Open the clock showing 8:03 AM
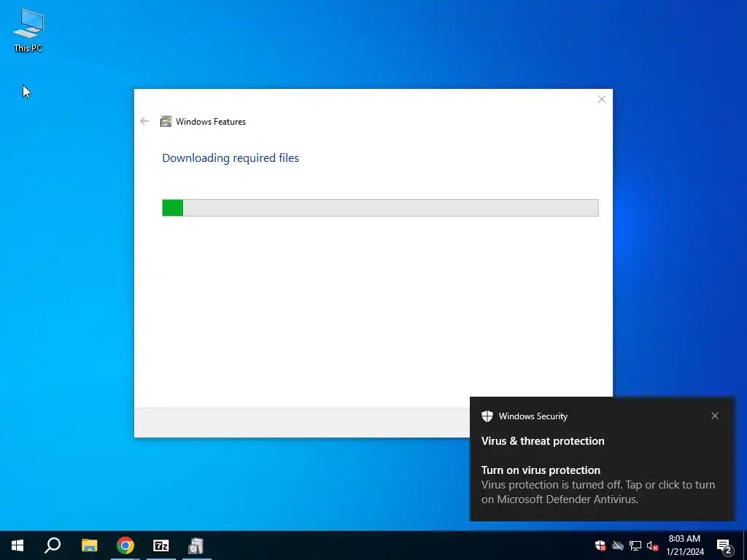This screenshot has width=747, height=560. point(685,545)
